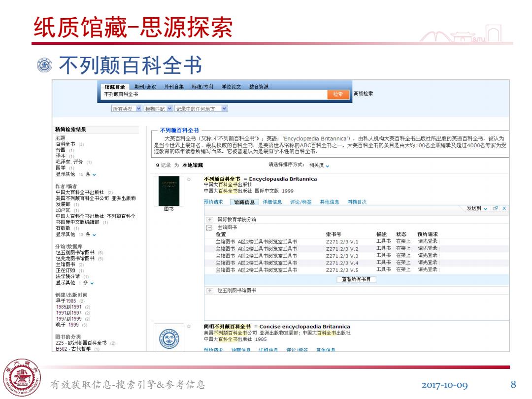Filter by 正在订购
The height and width of the screenshot is (399, 532).
[x=69, y=271]
